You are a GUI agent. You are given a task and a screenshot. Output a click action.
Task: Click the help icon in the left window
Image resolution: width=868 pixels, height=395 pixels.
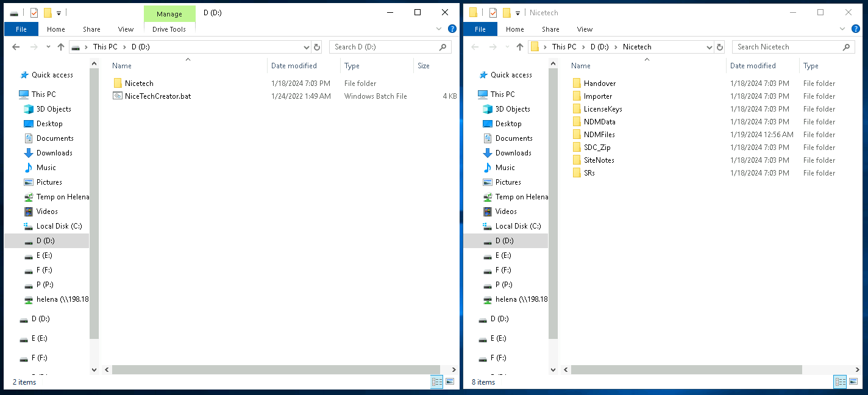tap(452, 29)
